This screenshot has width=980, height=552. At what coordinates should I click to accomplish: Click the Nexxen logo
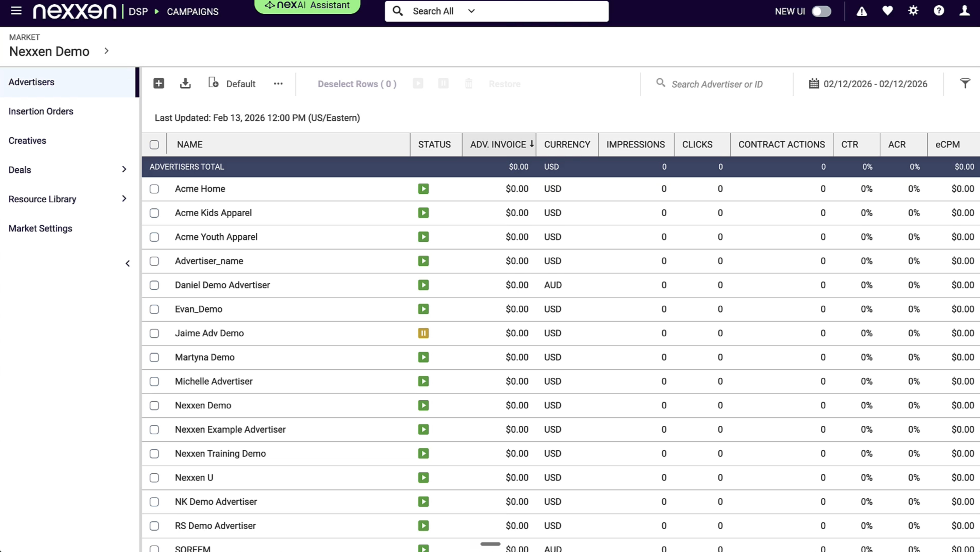pos(74,11)
